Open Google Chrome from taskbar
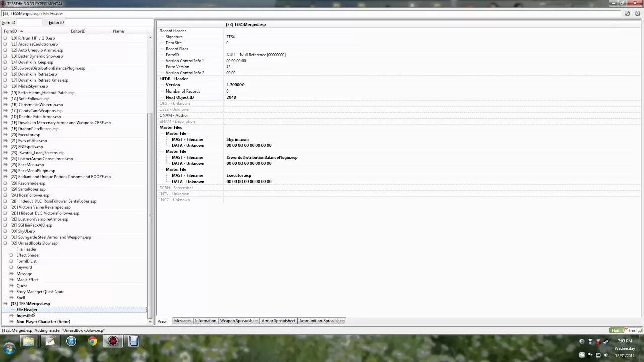The image size is (644, 362). coord(92,342)
